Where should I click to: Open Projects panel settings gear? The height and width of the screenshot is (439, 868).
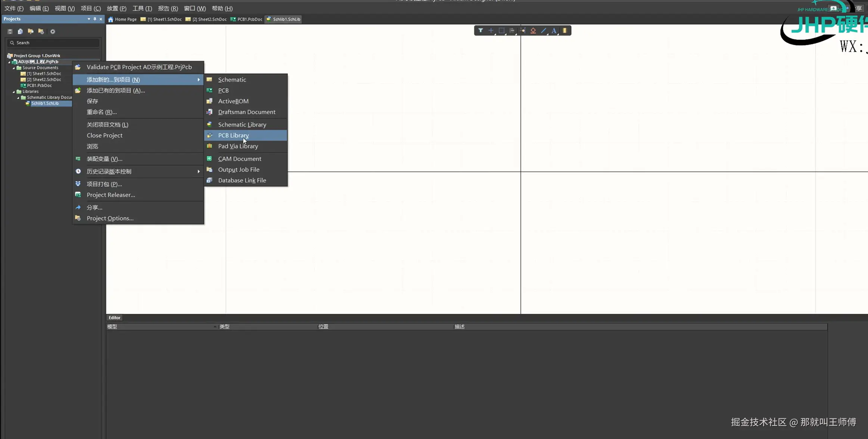(x=53, y=31)
